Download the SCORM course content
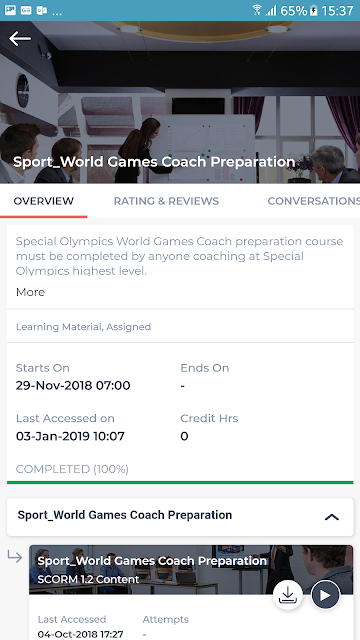360x640 pixels. coord(288,595)
